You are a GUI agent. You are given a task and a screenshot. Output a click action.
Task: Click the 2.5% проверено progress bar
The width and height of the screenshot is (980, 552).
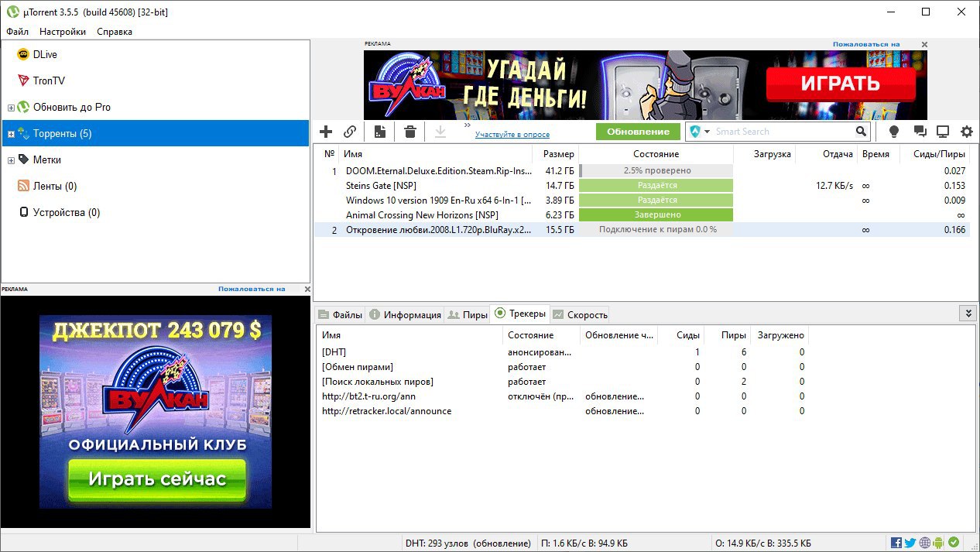tap(656, 170)
